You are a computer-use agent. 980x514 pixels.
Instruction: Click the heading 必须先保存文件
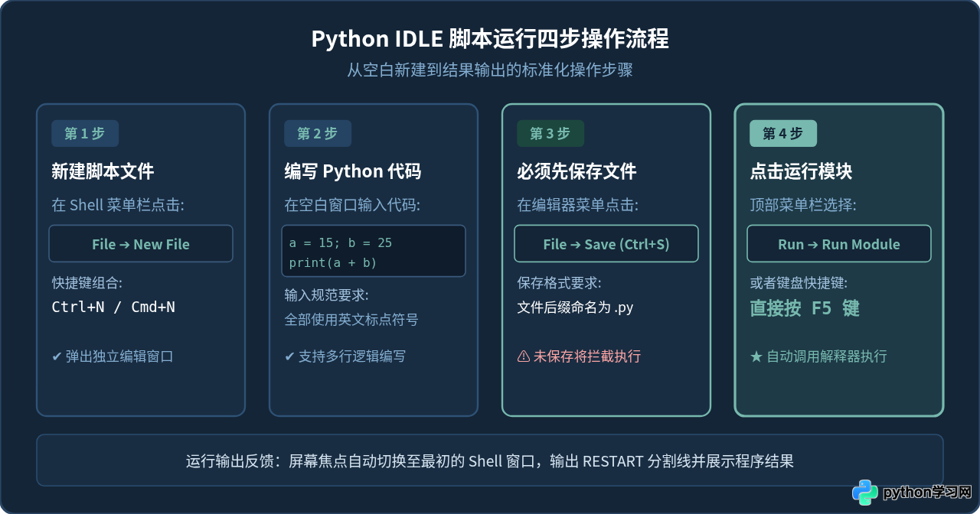[577, 171]
